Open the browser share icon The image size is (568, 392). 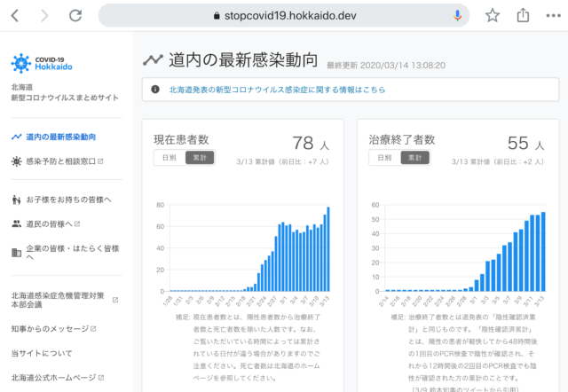[524, 15]
